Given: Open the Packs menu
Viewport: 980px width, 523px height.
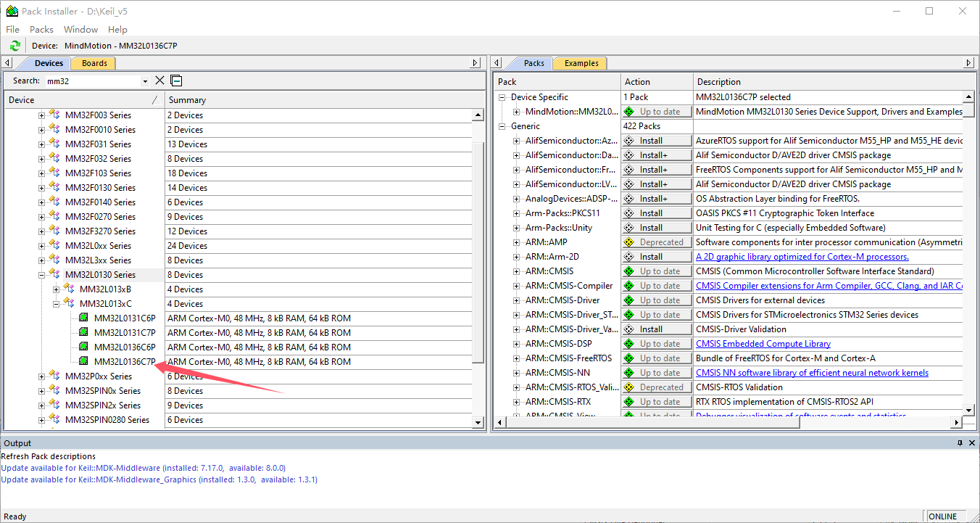Looking at the screenshot, I should click(41, 30).
